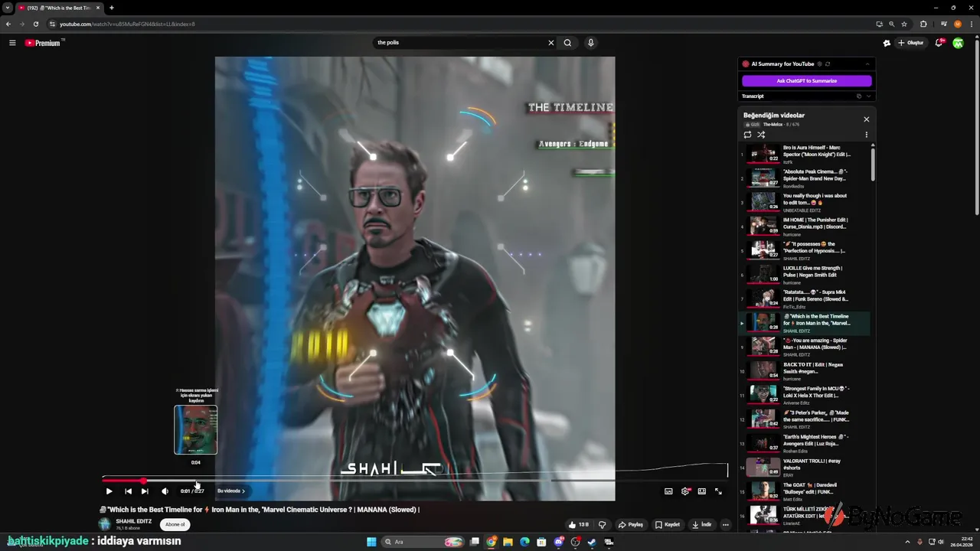The width and height of the screenshot is (980, 551).
Task: Subscribe using Abone ol button
Action: click(175, 525)
